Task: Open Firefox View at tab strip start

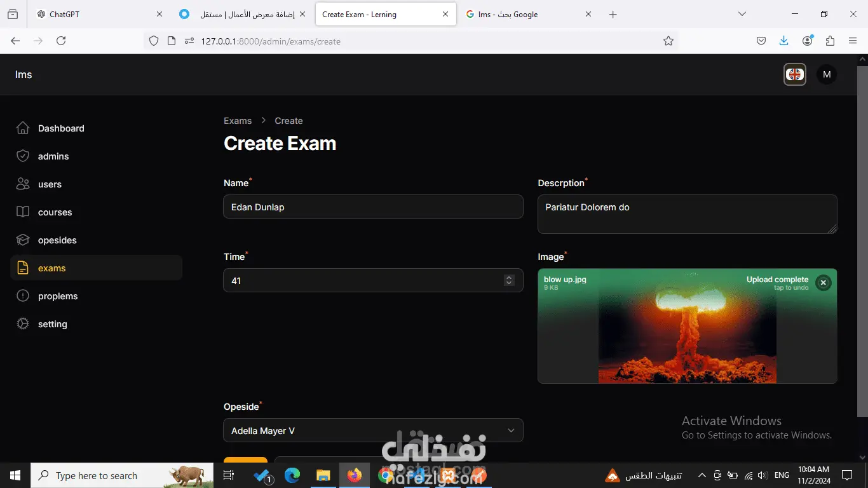Action: pos(13,14)
